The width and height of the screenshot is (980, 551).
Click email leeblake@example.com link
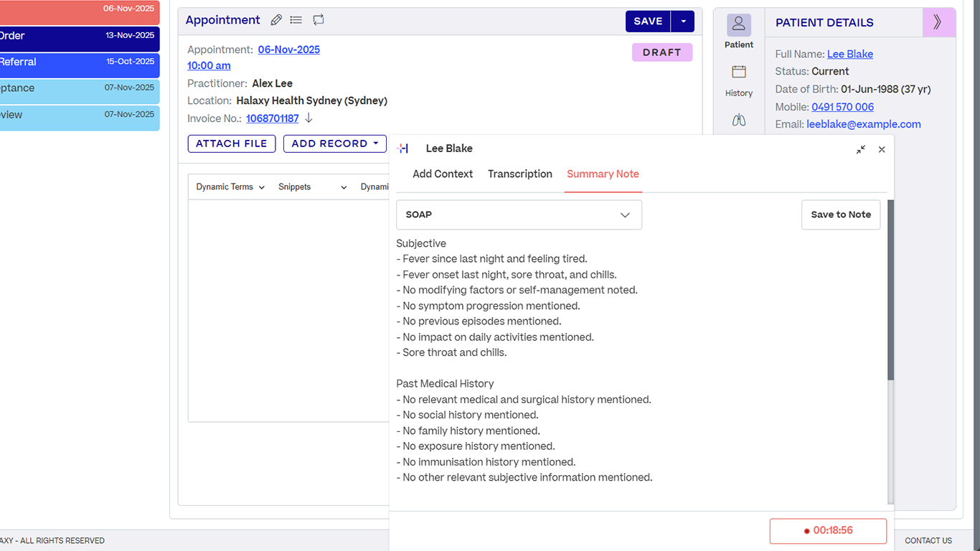coord(864,124)
